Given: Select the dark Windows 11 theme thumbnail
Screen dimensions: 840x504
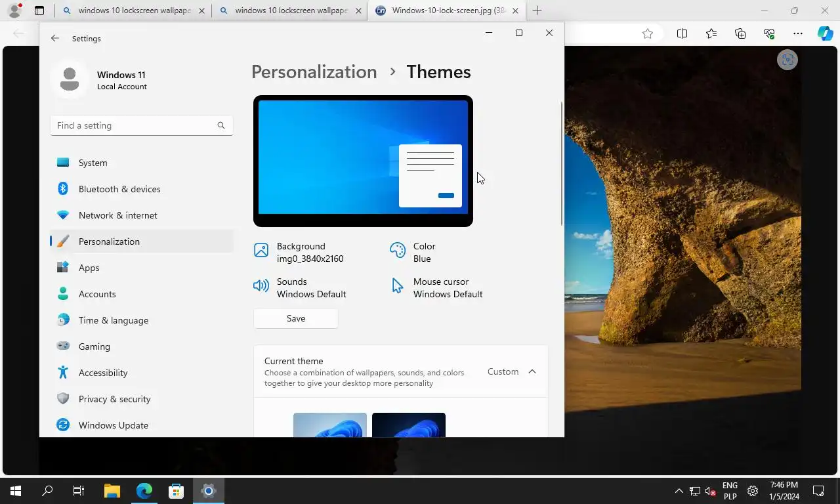Looking at the screenshot, I should click(x=409, y=425).
